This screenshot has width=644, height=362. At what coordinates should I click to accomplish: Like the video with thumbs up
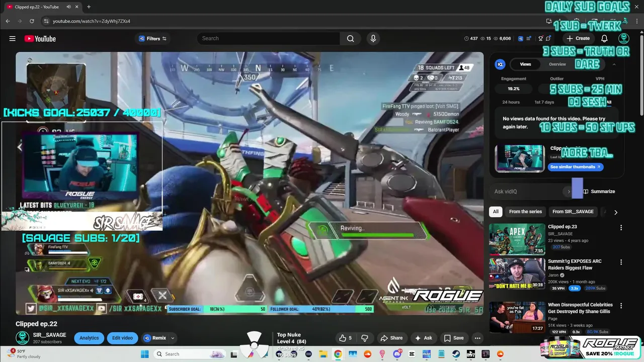pos(346,338)
